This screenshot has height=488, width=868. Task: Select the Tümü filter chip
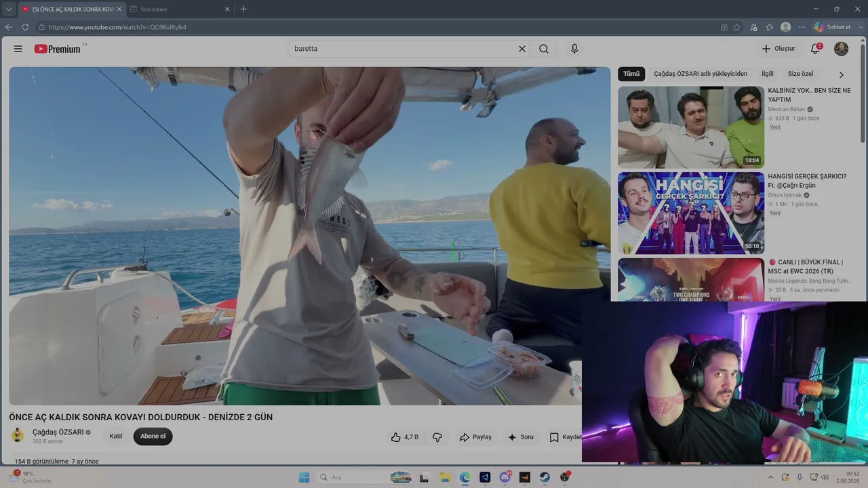point(631,74)
